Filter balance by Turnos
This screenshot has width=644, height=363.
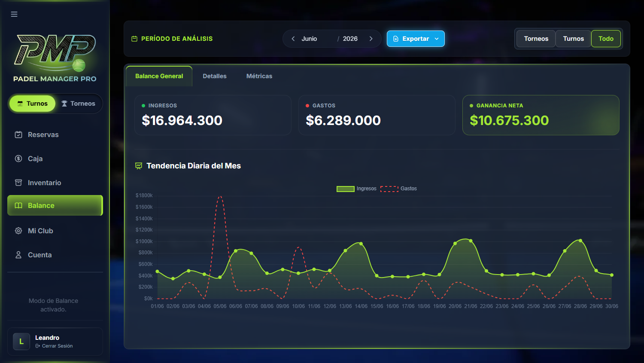tap(574, 39)
